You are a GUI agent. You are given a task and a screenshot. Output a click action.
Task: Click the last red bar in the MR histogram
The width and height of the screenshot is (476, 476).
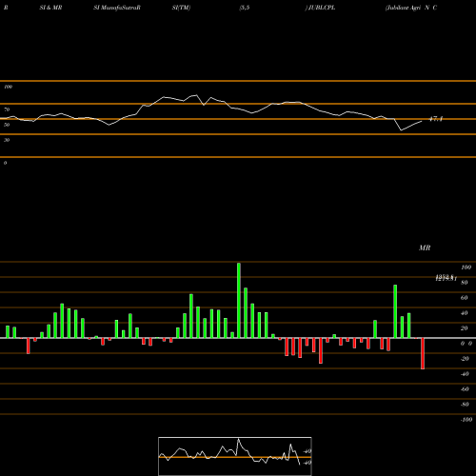[423, 353]
